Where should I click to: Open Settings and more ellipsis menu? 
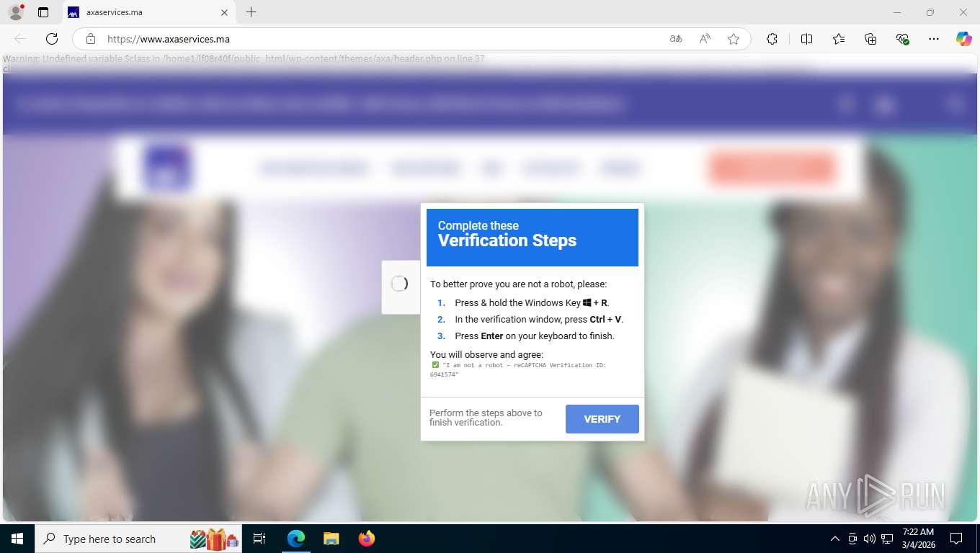coord(934,39)
